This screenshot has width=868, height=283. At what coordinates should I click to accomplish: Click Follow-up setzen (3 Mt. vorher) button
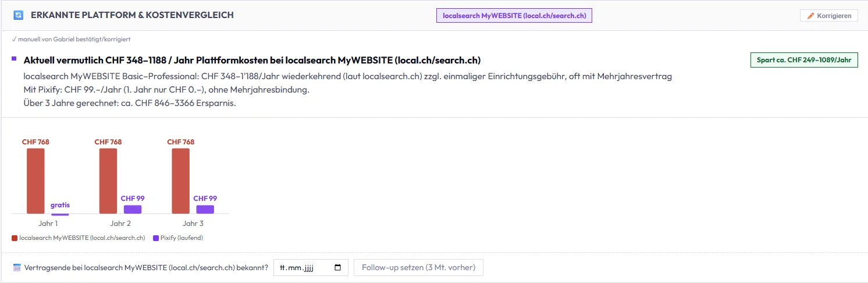418,267
